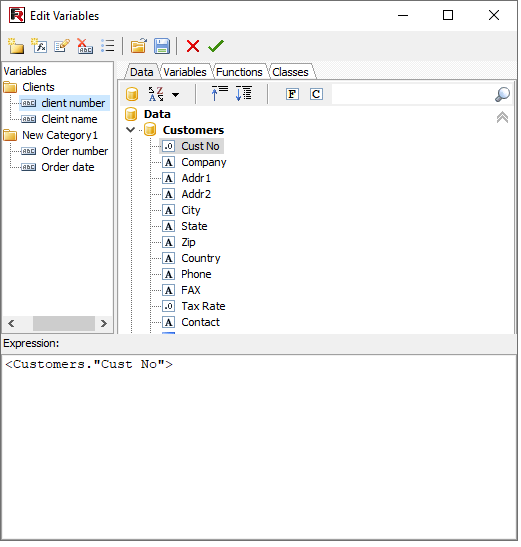Toggle the C caption display button
This screenshot has width=521, height=547.
point(316,94)
